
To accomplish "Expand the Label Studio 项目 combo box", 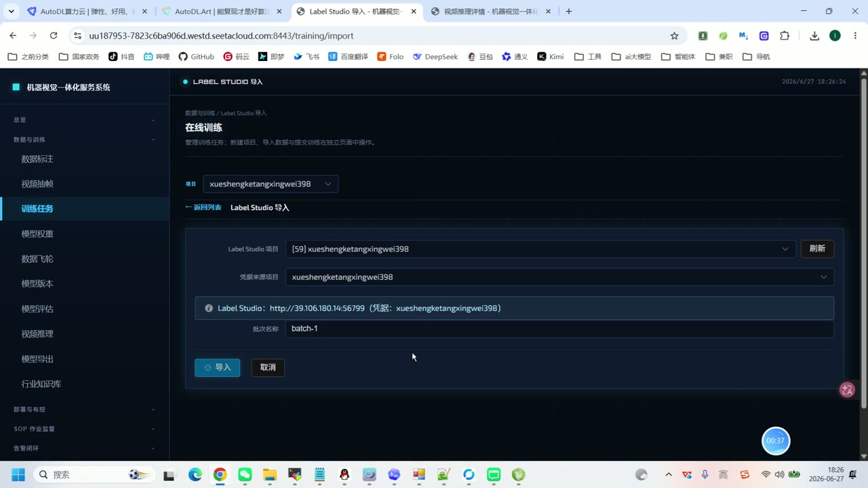I will tap(540, 249).
